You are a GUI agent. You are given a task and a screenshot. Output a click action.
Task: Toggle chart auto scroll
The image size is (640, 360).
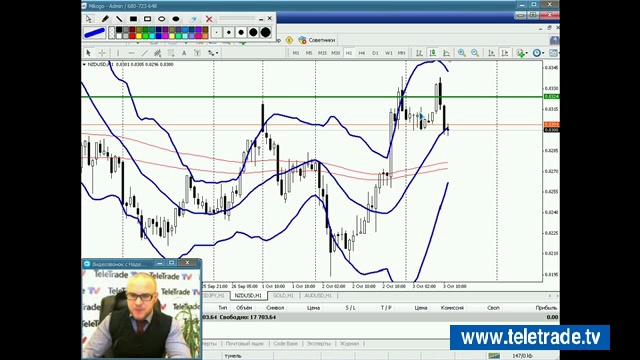(x=491, y=53)
